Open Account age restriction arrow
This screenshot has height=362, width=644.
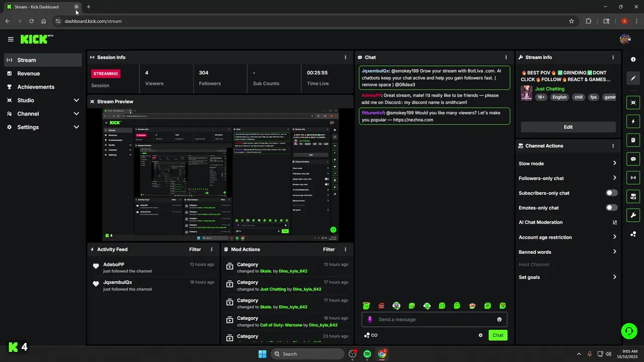click(x=614, y=237)
